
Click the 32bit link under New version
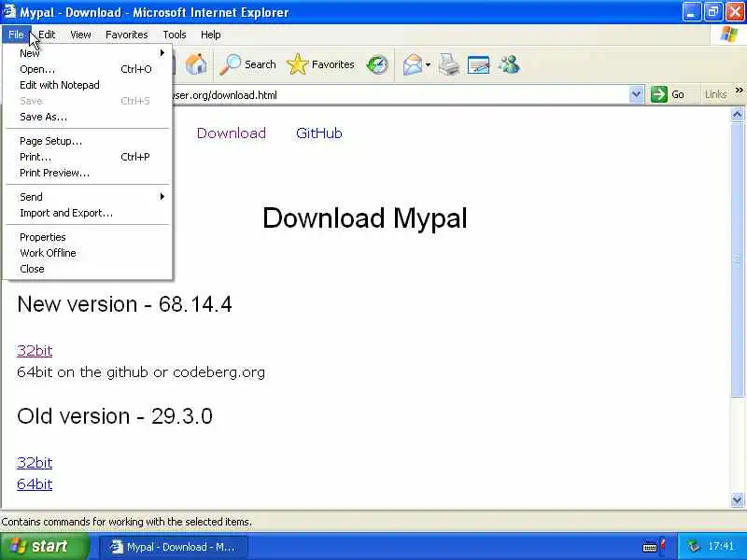pyautogui.click(x=35, y=351)
